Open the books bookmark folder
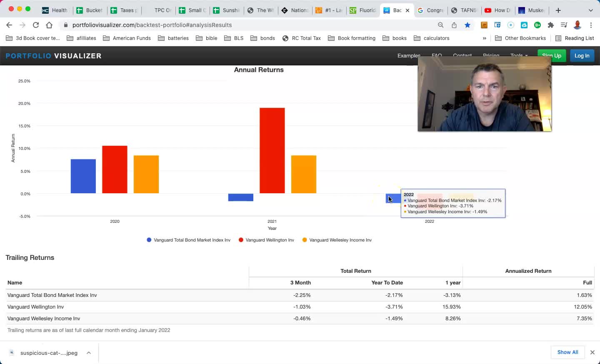The height and width of the screenshot is (364, 600). (394, 38)
